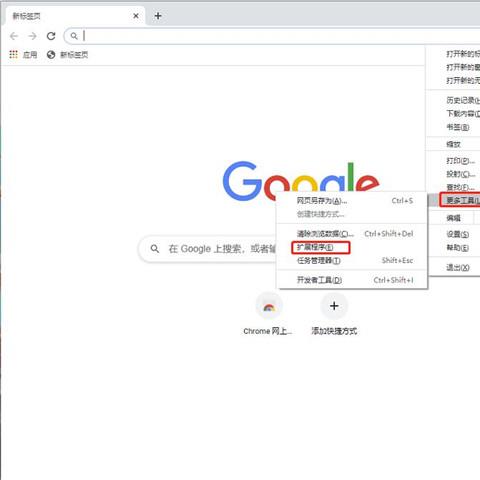Open the 新标签页 bookmark with globe icon
Screen dimensions: 480x480
67,55
